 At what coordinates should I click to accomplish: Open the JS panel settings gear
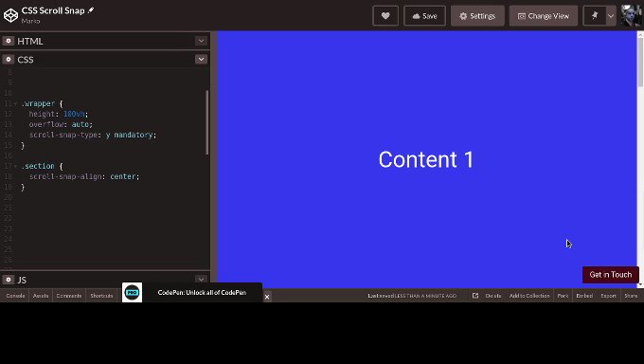coord(9,280)
